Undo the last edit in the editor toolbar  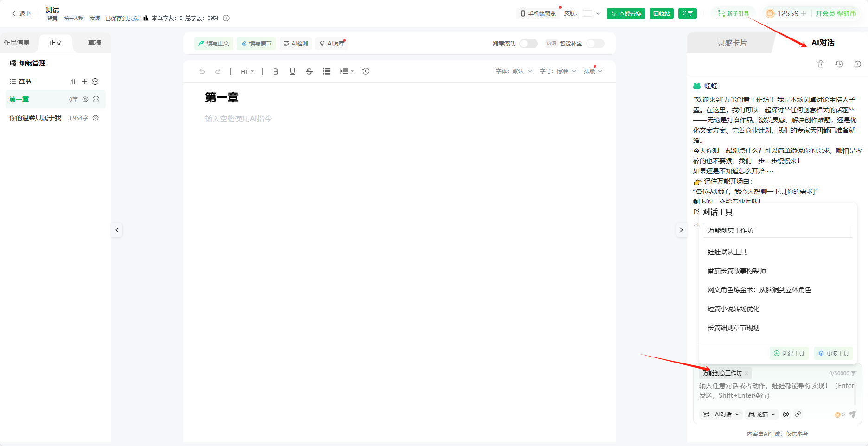point(202,71)
